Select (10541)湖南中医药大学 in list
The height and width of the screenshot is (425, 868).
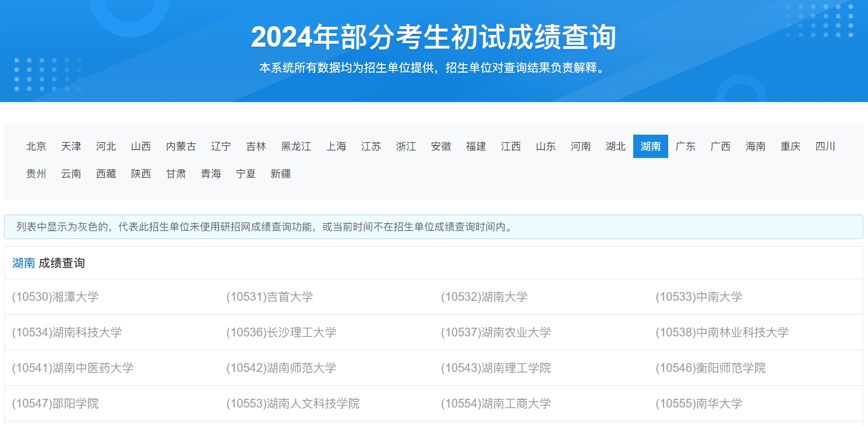73,368
